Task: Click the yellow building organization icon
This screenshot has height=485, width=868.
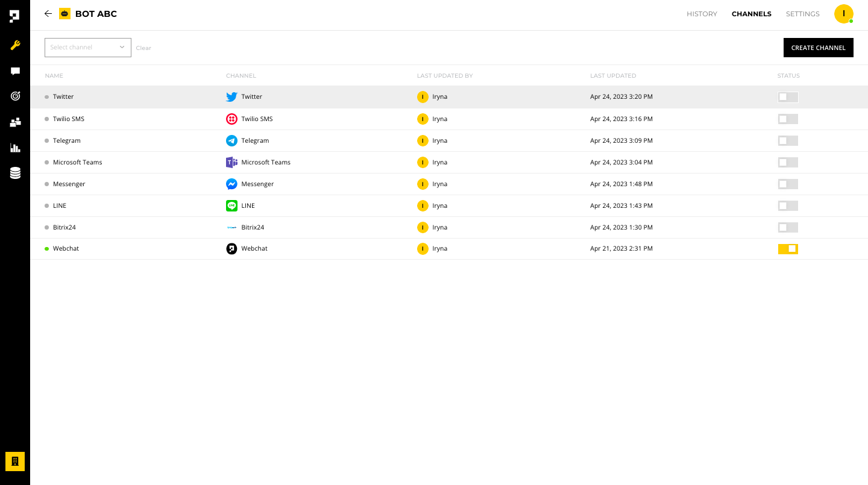Action: click(x=15, y=461)
